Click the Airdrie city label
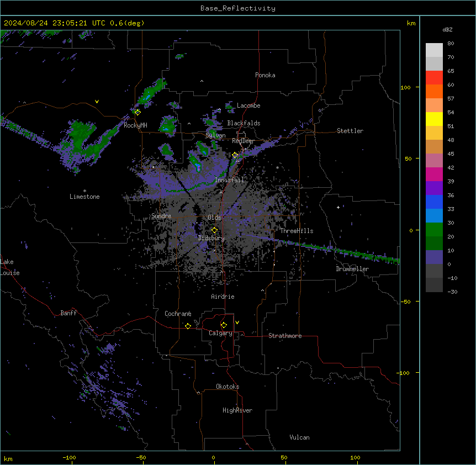This screenshot has height=465, width=476. tap(223, 297)
